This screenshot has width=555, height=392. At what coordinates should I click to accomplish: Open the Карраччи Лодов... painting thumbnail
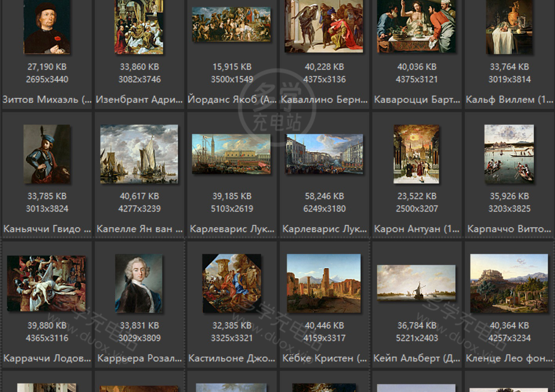click(x=46, y=283)
